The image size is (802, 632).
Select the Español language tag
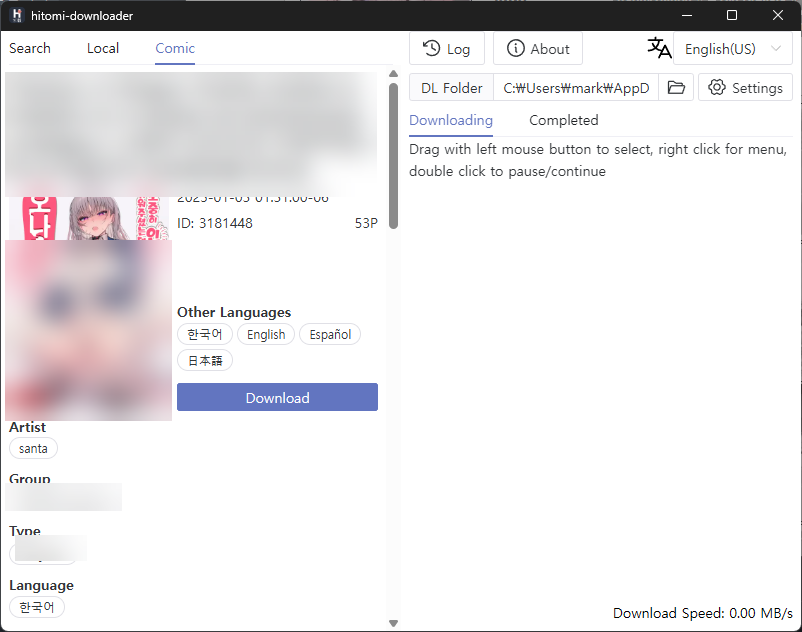[x=330, y=334]
